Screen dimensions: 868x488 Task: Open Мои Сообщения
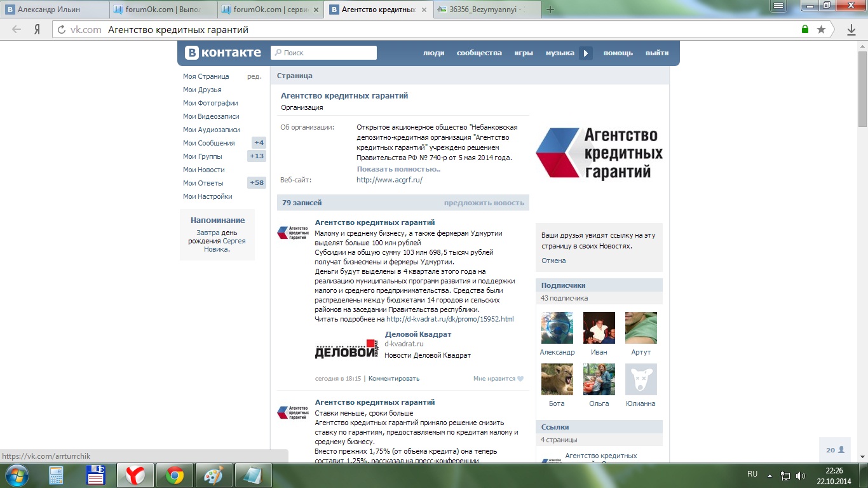click(x=209, y=143)
